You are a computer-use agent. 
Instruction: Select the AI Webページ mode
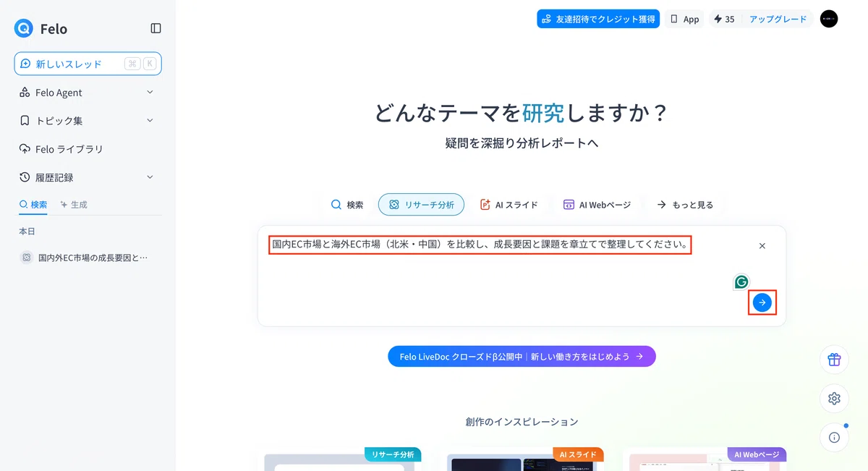point(597,205)
